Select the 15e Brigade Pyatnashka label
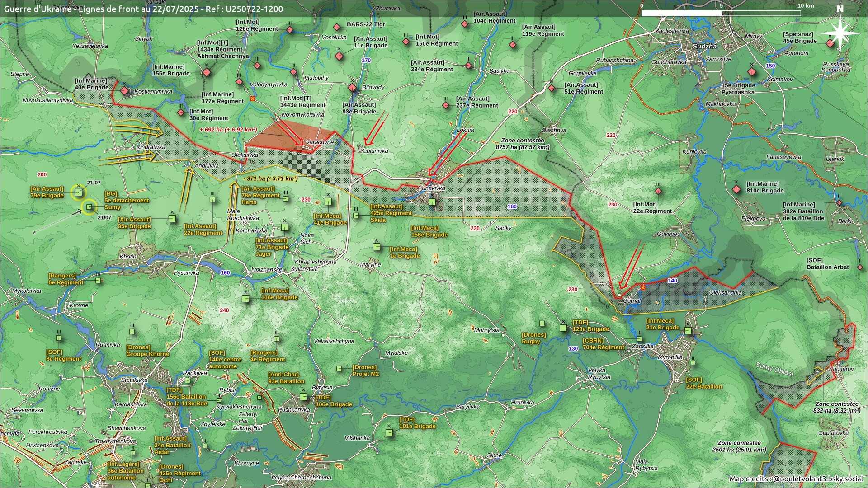The image size is (868, 488). coord(738,89)
